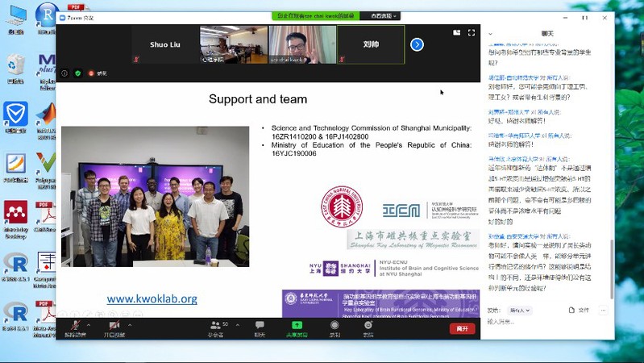This screenshot has height=363, width=644.
Task: Click the meeting information icon
Action: (64, 73)
